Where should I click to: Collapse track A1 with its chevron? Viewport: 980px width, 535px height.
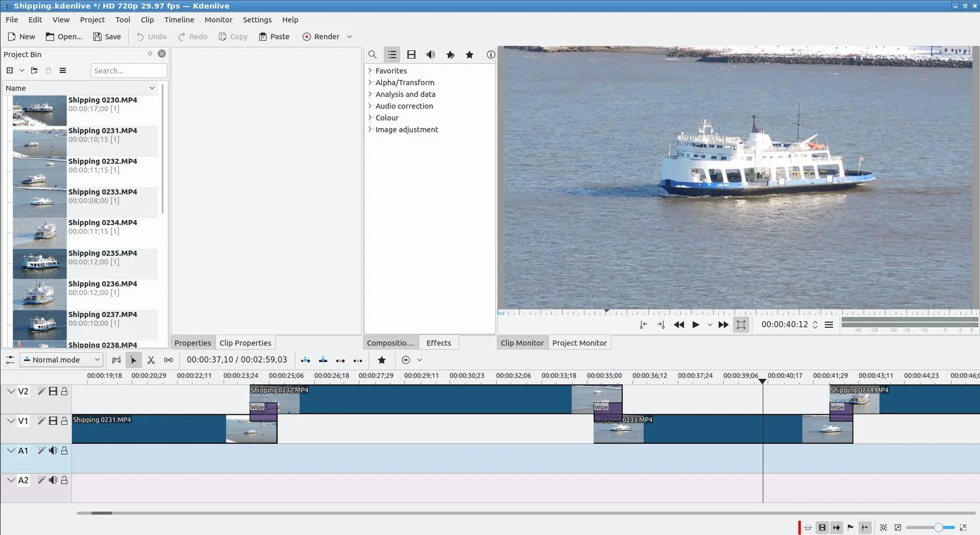point(11,450)
